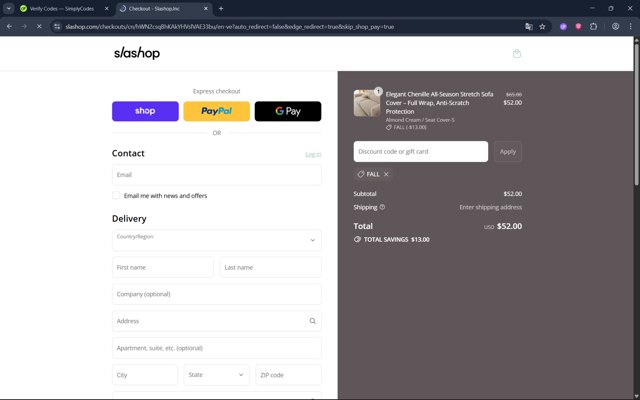This screenshot has height=400, width=640.
Task: Click the sofa cover product thumbnail
Action: [x=367, y=103]
